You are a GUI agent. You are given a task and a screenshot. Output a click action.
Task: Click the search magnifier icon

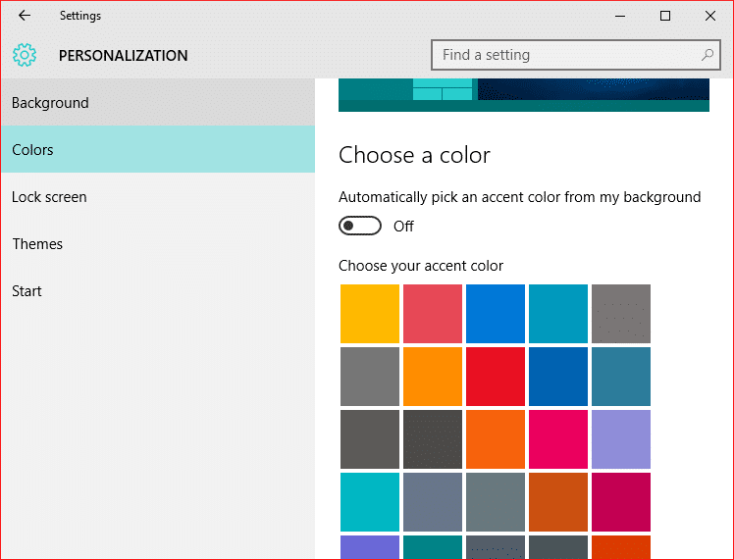point(707,55)
